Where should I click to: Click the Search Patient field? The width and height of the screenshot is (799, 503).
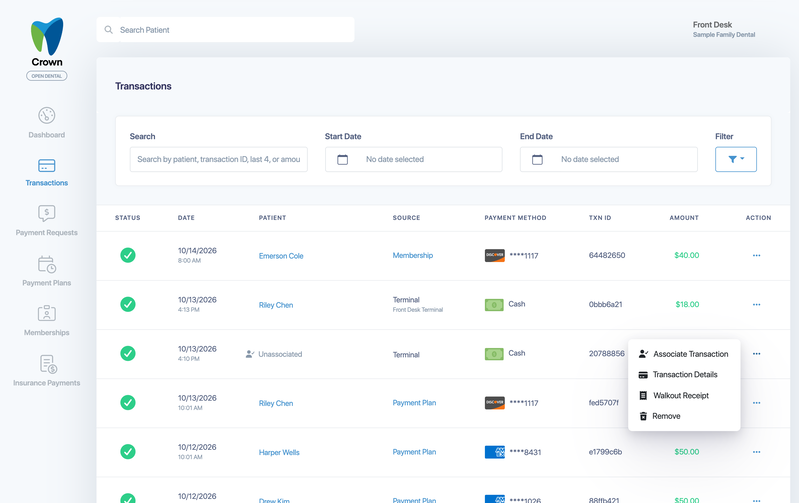click(x=225, y=30)
